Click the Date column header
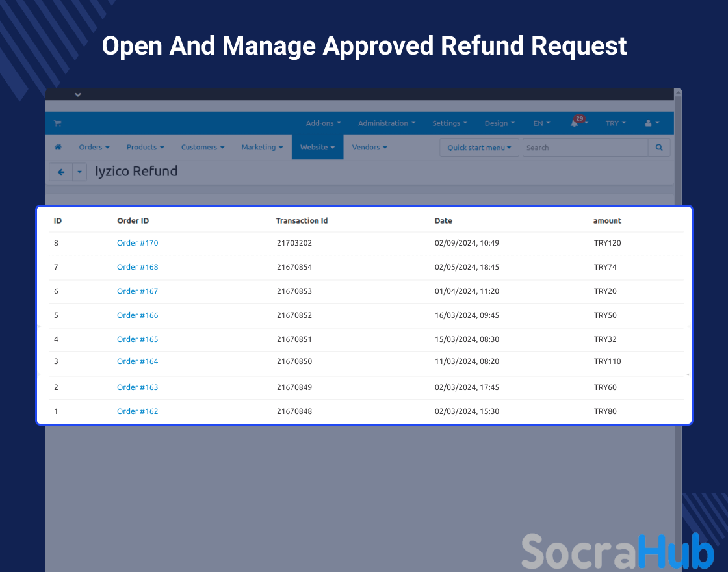Viewport: 728px width, 572px height. point(443,220)
